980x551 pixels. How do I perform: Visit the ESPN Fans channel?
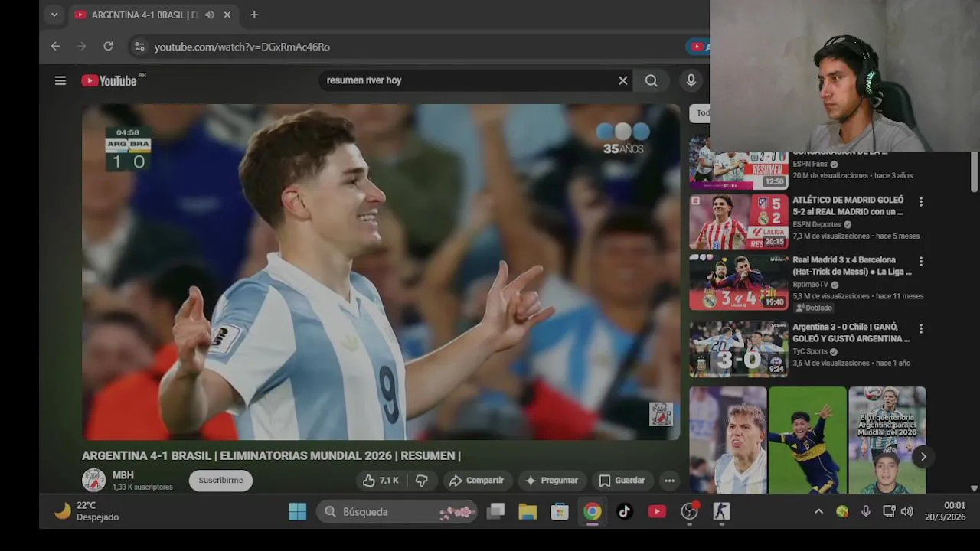tap(810, 164)
